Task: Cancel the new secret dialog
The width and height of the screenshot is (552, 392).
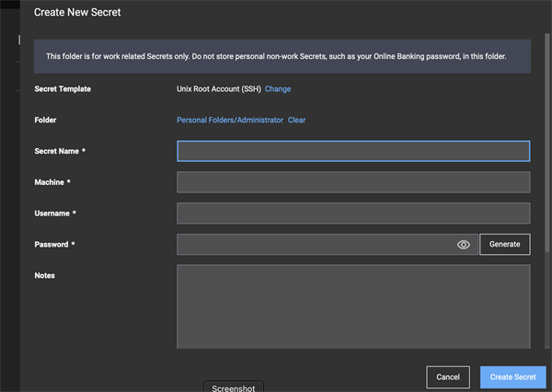Action: (x=448, y=377)
